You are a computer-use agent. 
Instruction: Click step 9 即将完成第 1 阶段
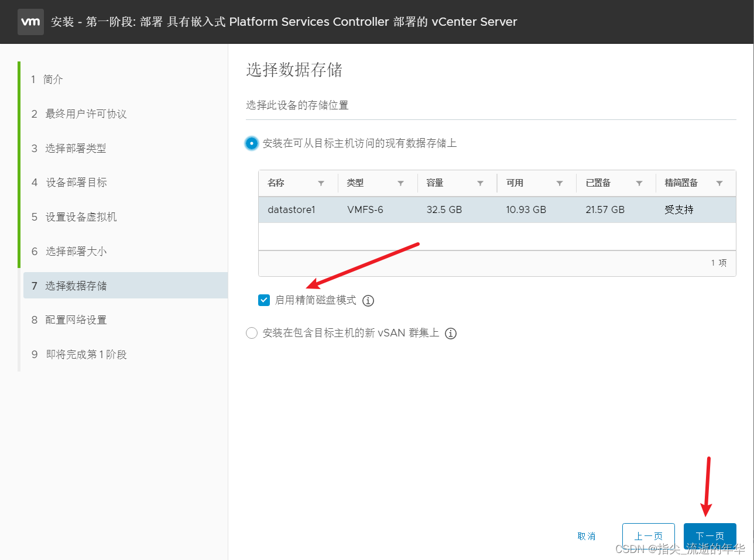[x=79, y=355]
